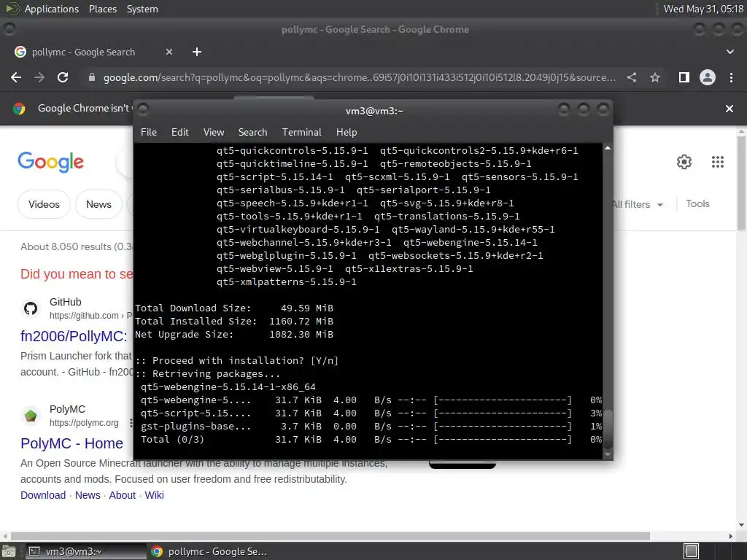The height and width of the screenshot is (560, 747).
Task: Open Google quick settings gear
Action: [x=684, y=162]
